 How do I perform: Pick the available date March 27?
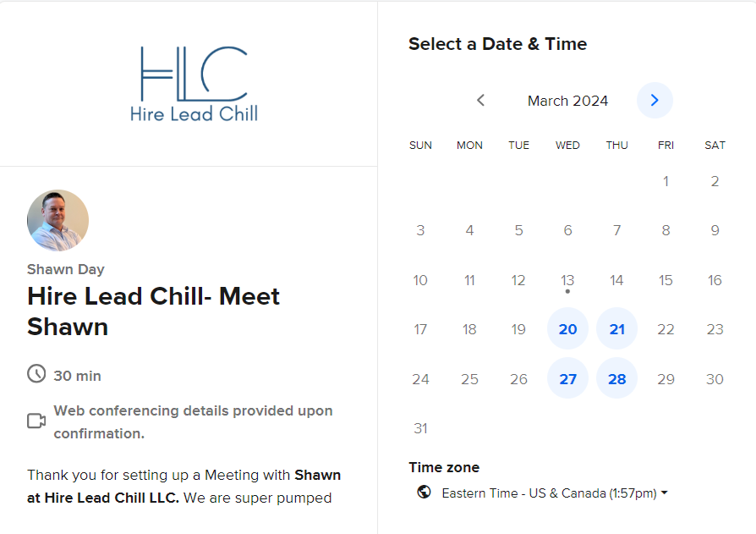(567, 378)
